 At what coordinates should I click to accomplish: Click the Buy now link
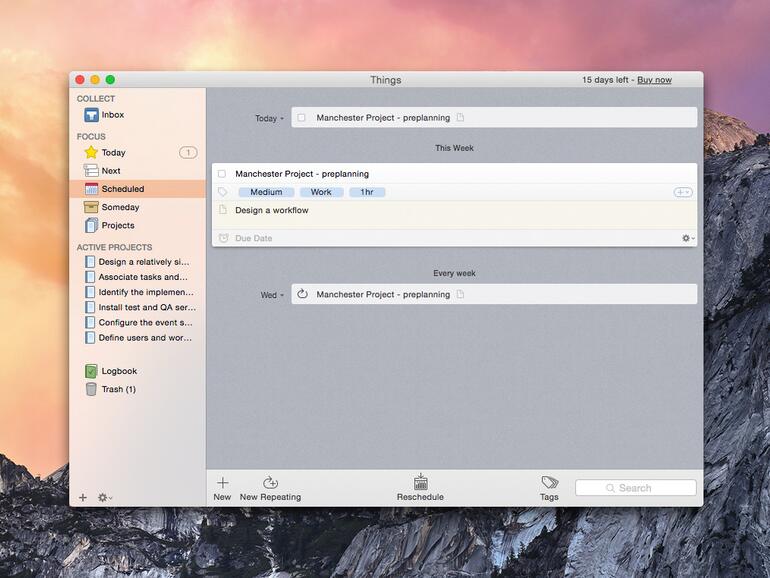click(654, 80)
